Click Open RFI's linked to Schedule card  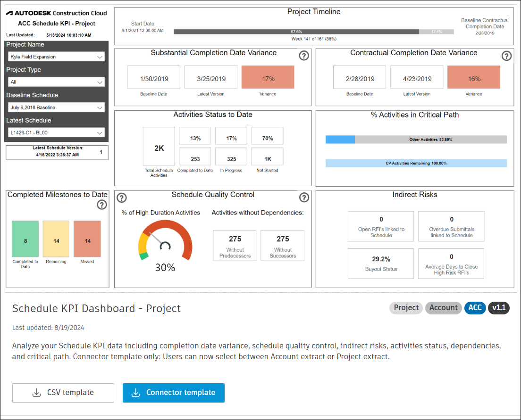pyautogui.click(x=381, y=226)
